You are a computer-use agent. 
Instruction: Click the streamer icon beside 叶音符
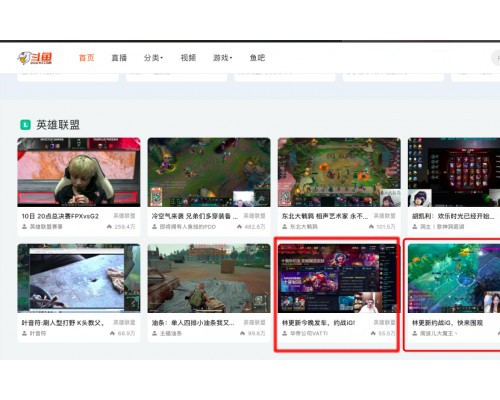pyautogui.click(x=24, y=333)
